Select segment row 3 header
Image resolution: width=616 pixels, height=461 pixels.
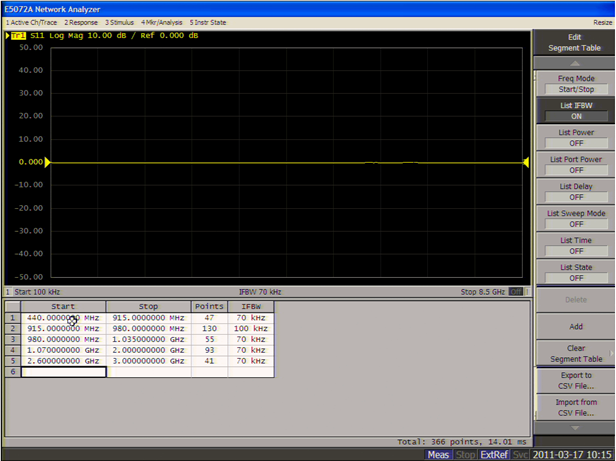(13, 339)
